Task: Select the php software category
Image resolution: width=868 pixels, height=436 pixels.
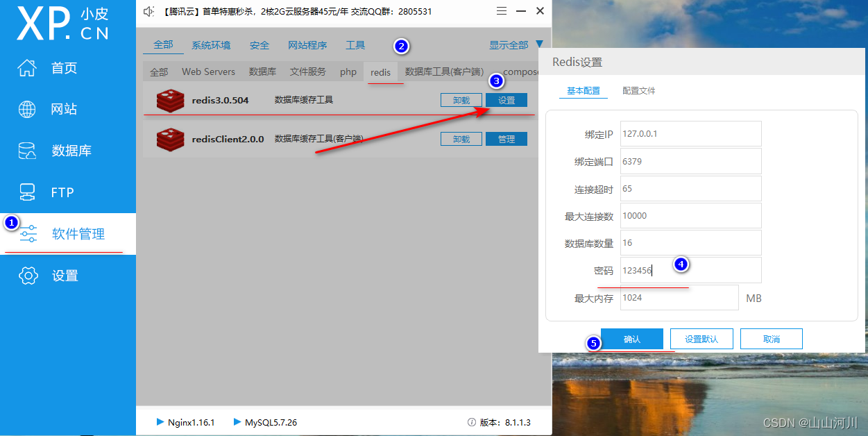Action: pos(348,72)
